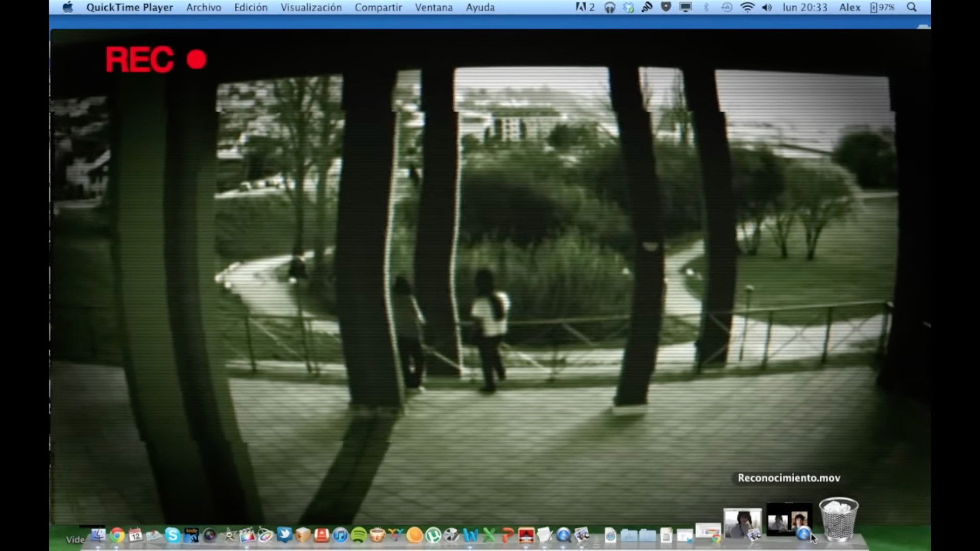Image resolution: width=980 pixels, height=551 pixels.
Task: Launch iTunes from the Dock
Action: tap(340, 535)
